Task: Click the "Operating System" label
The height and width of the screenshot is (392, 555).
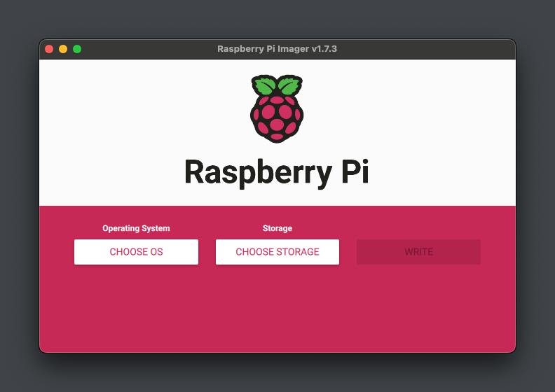Action: coord(136,228)
